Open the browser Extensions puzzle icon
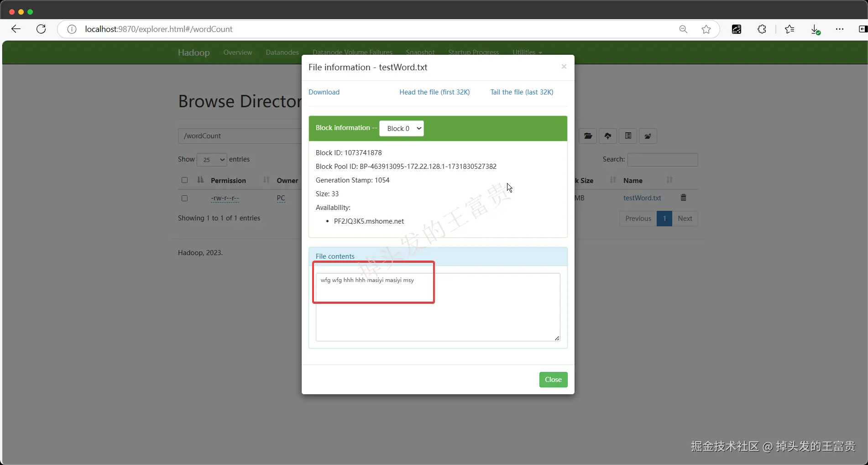868x465 pixels. pos(762,29)
